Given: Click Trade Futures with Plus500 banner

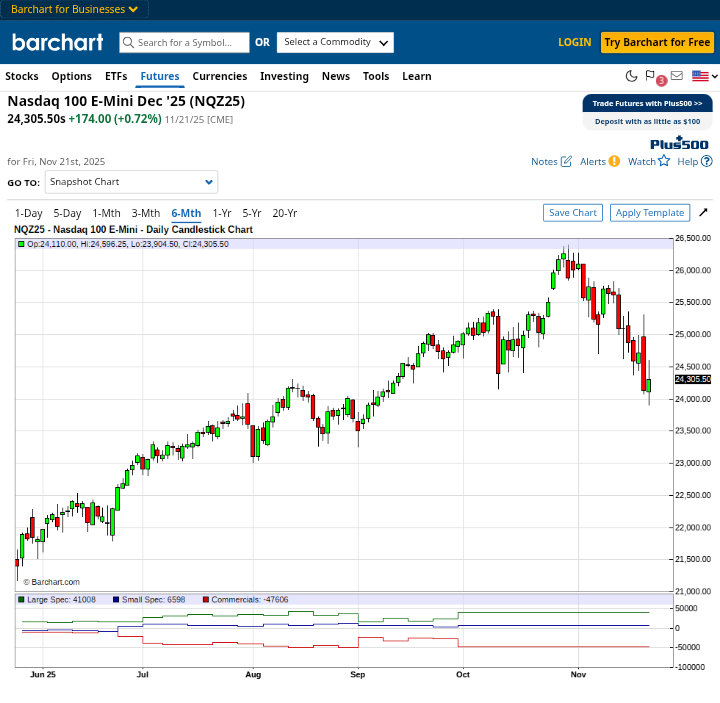Looking at the screenshot, I should pos(647,103).
